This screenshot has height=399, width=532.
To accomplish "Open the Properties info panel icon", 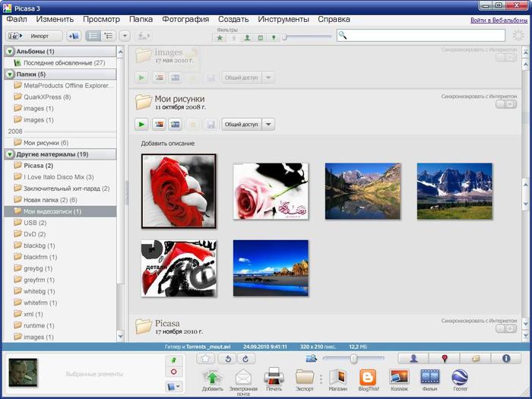I will click(506, 358).
